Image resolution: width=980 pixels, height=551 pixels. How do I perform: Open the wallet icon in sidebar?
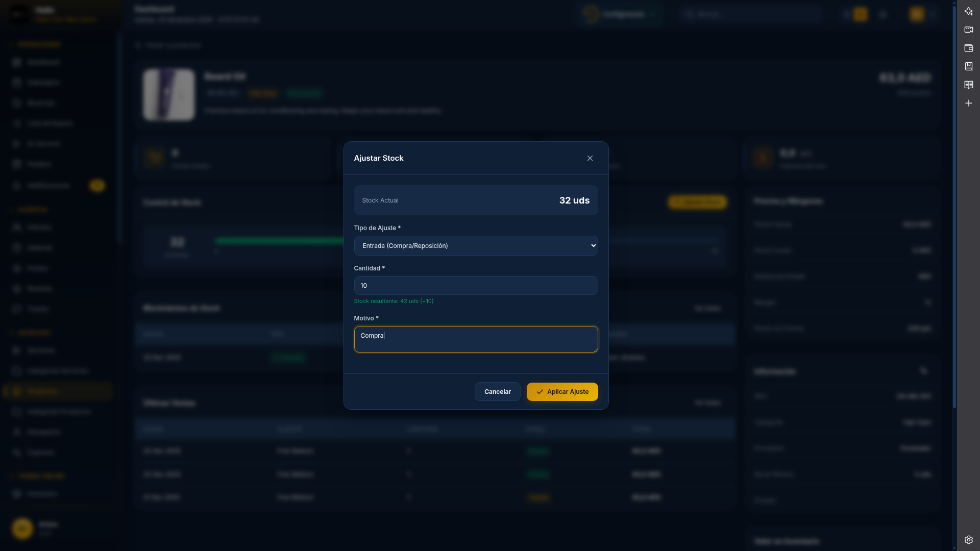968,48
